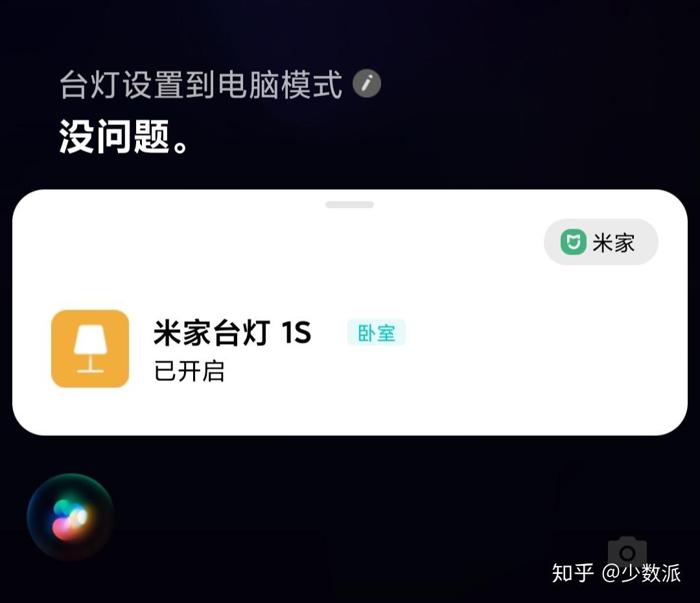
Task: Activate the colorful voice assistant orb
Action: (x=71, y=517)
